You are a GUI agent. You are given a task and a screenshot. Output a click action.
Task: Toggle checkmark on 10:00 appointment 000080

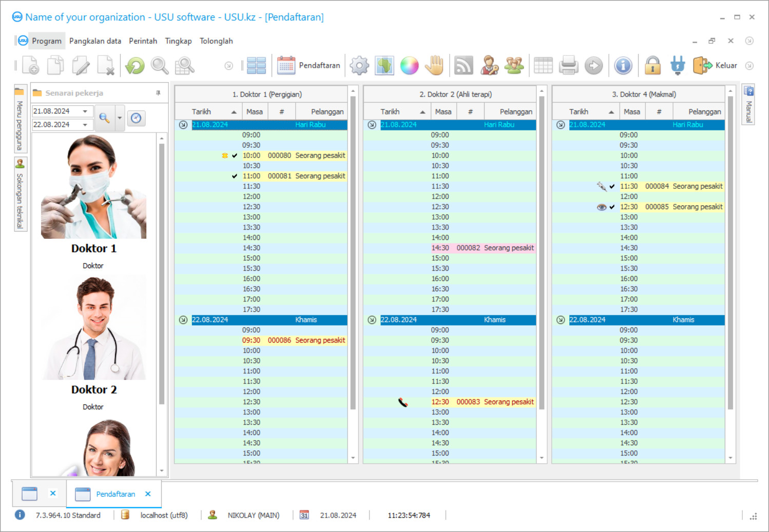coord(235,156)
